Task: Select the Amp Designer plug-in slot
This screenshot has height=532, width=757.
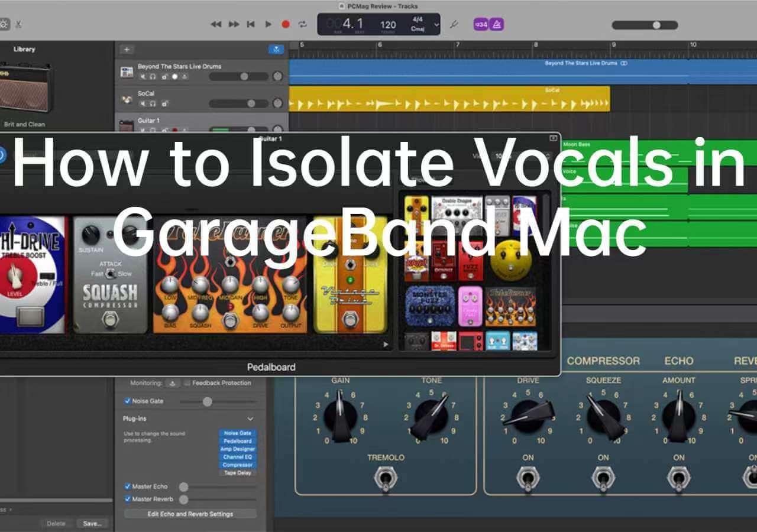Action: pos(238,449)
